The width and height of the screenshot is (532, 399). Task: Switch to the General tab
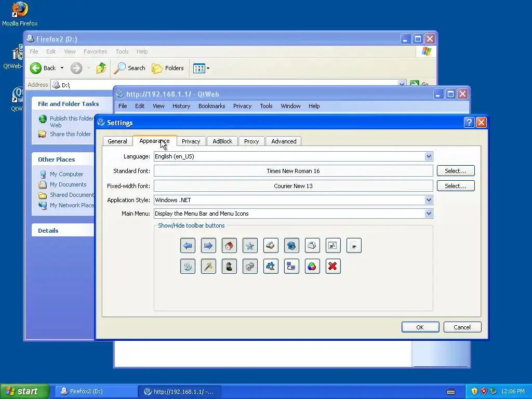[117, 141]
